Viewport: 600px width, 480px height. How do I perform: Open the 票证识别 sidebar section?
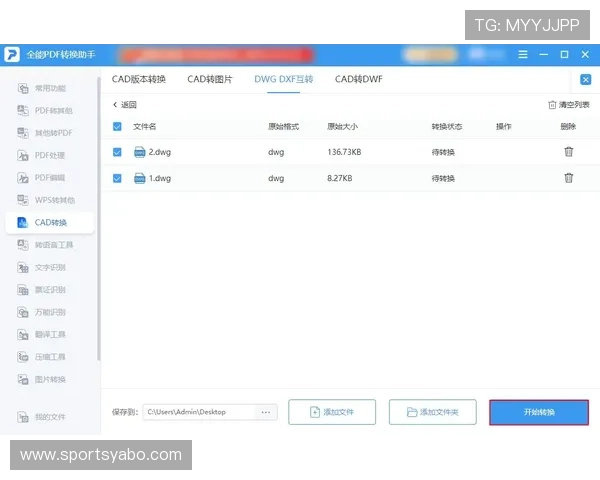click(41, 290)
